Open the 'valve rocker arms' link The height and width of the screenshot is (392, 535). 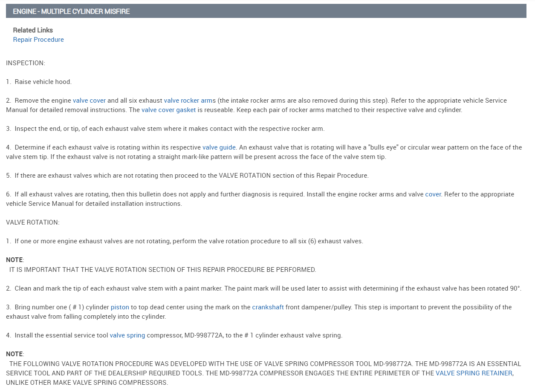point(190,101)
